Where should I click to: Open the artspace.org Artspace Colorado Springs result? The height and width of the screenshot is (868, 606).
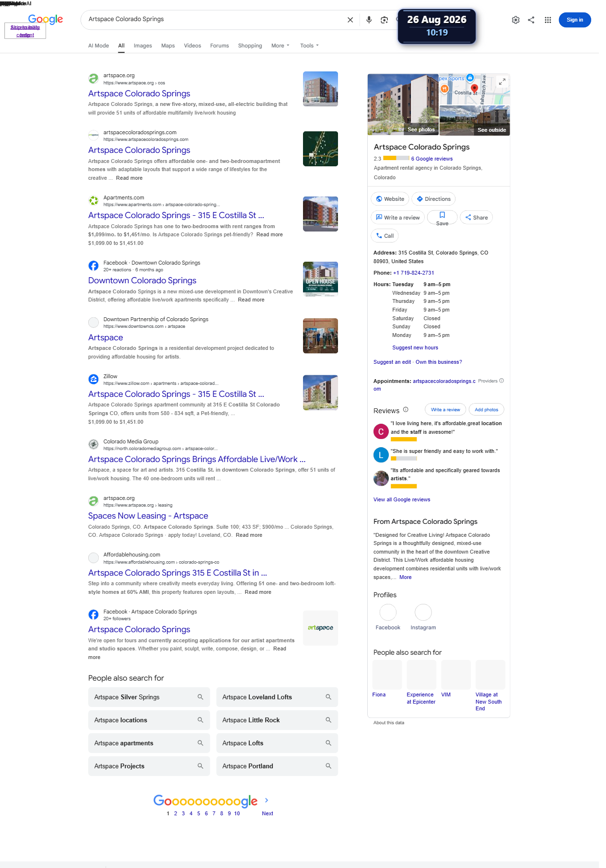[x=139, y=93]
